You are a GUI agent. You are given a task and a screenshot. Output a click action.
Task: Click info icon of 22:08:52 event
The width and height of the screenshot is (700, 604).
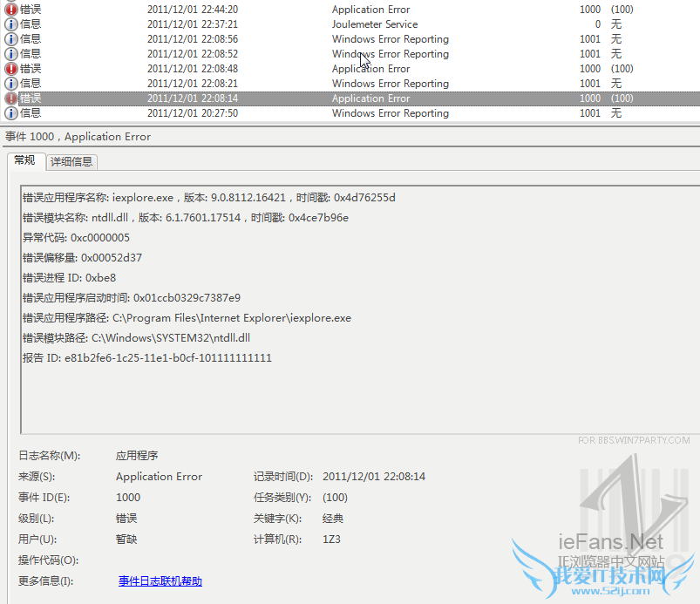11,53
